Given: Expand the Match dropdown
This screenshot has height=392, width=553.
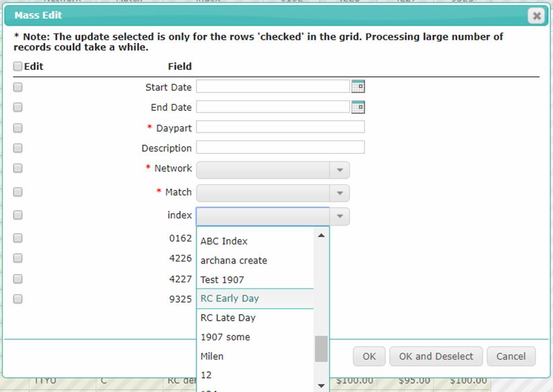Looking at the screenshot, I should pos(340,193).
